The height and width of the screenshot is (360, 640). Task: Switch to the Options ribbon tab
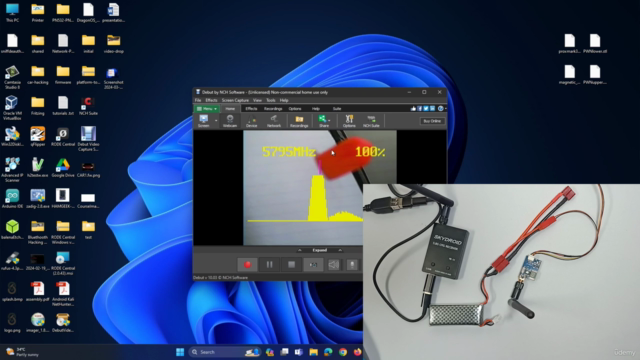coord(295,109)
